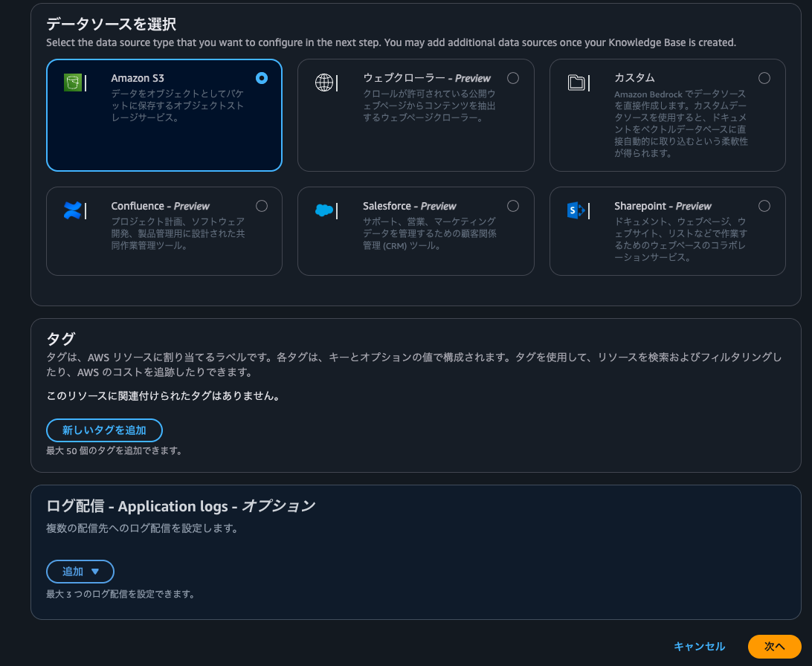The height and width of the screenshot is (666, 812).
Task: Click the Confluence logo icon
Action: [x=74, y=210]
